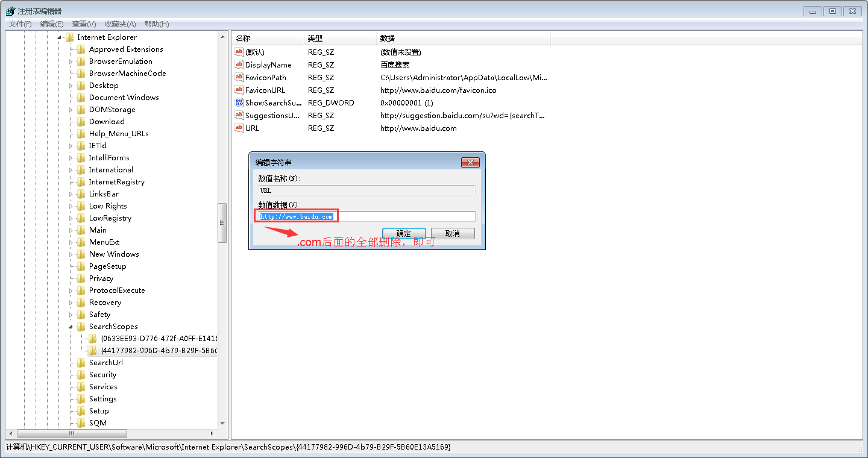This screenshot has width=868, height=458.
Task: Click the Setup folder icon
Action: tap(81, 411)
